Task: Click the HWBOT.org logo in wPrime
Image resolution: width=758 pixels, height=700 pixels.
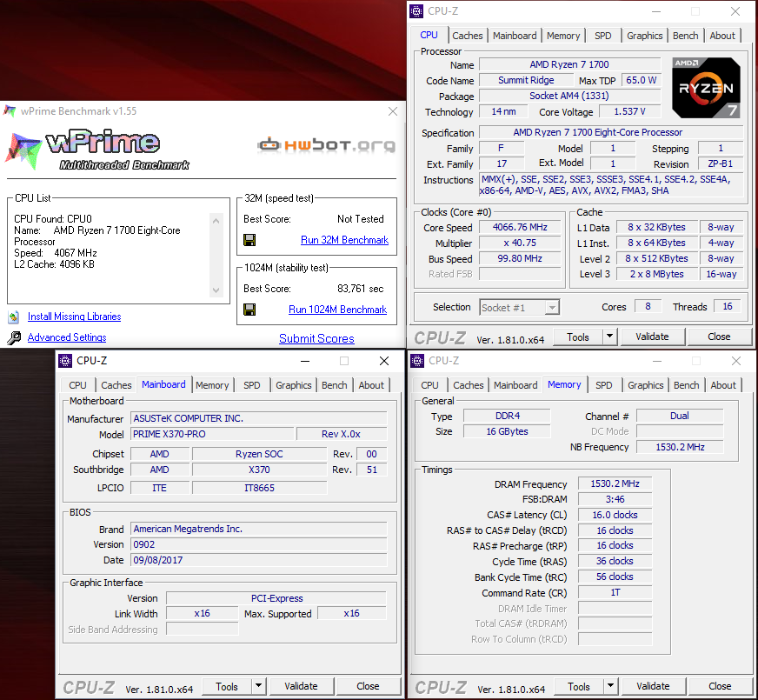Action: pyautogui.click(x=326, y=144)
